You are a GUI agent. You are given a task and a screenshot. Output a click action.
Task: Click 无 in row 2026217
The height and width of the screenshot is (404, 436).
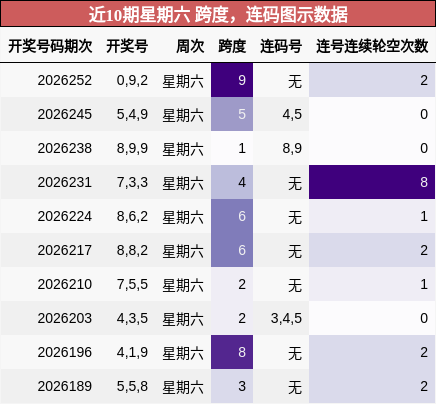click(x=295, y=251)
